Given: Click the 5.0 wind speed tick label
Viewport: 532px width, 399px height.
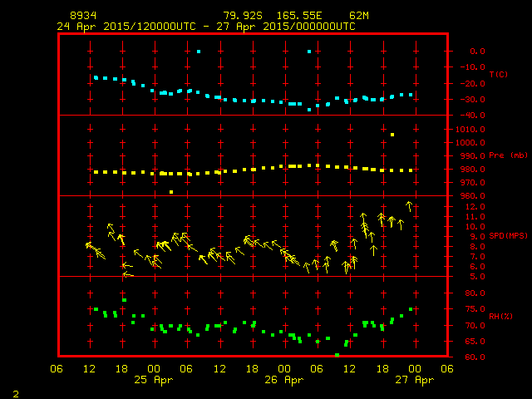Looking at the screenshot, I should point(477,277).
